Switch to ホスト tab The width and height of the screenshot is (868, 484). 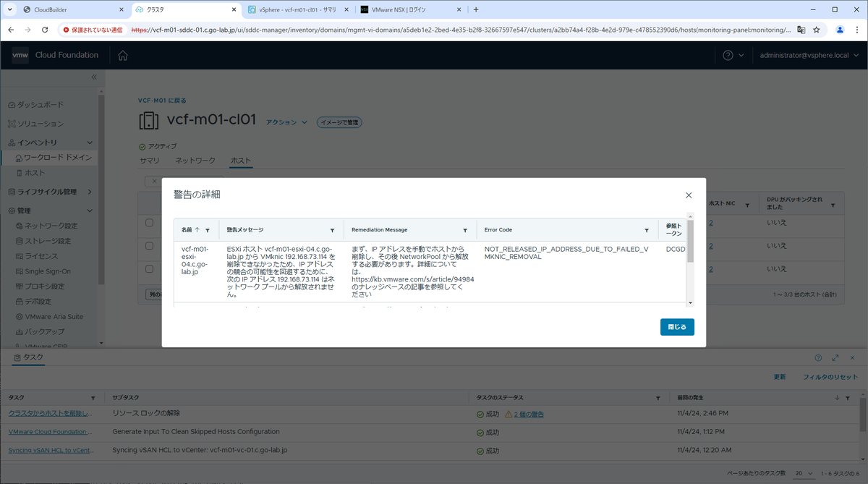coord(241,160)
